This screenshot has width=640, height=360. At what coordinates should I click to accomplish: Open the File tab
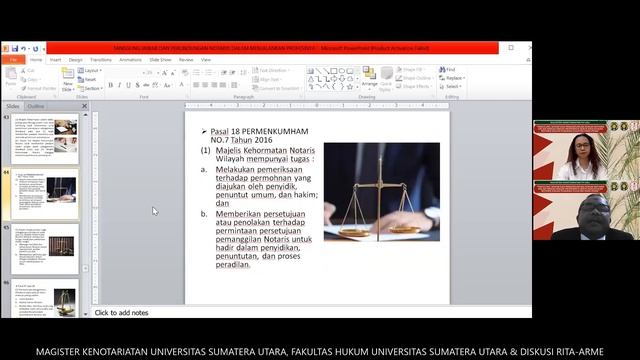(13, 60)
